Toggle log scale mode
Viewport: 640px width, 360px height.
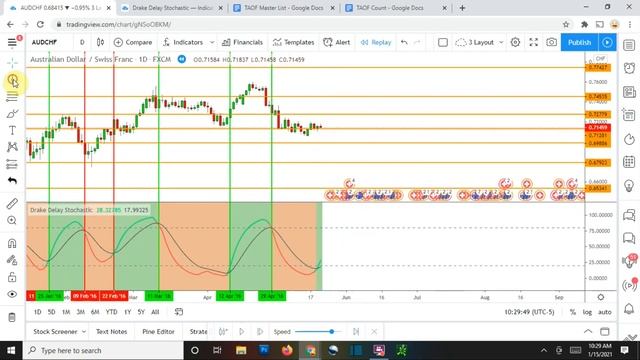coord(587,312)
